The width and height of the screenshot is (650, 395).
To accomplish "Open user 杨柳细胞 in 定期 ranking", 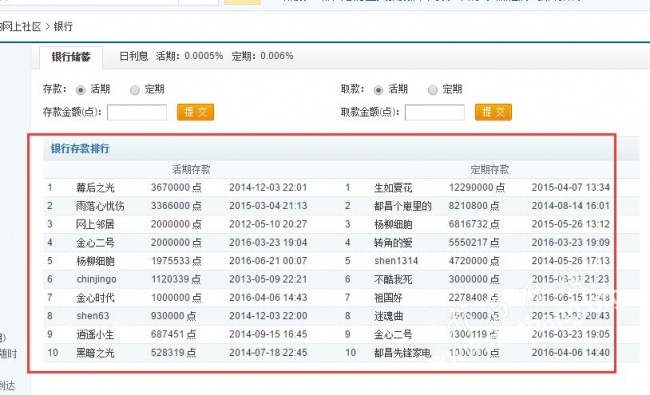I will tap(393, 224).
